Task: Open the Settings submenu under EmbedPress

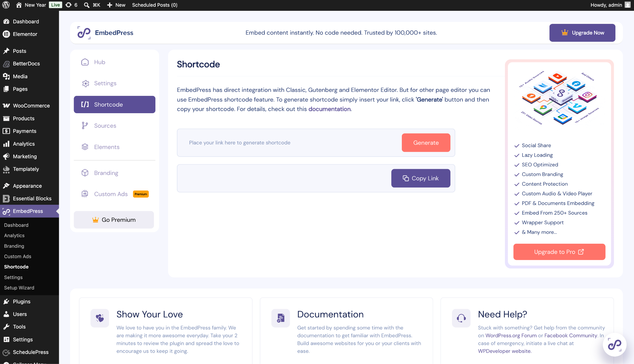Action: coord(13,277)
